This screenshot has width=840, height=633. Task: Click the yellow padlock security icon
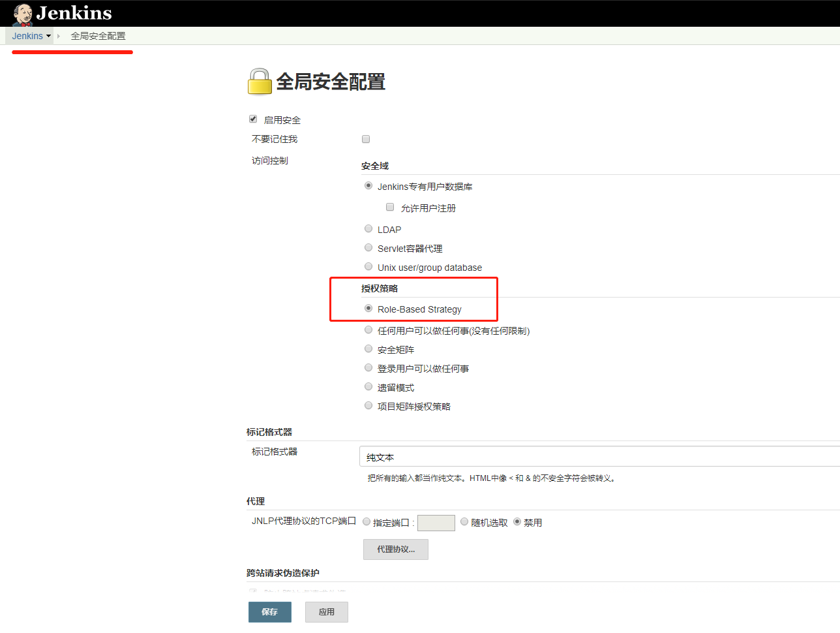coord(259,82)
